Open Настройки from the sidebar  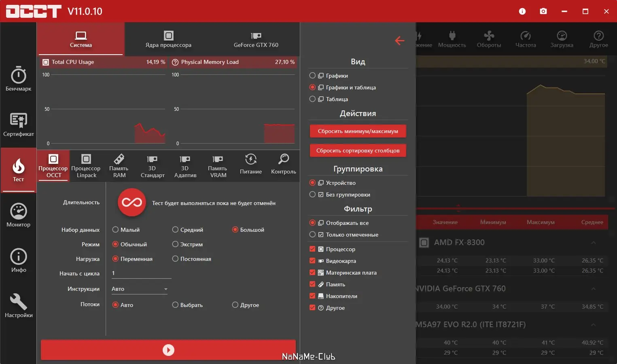[18, 305]
